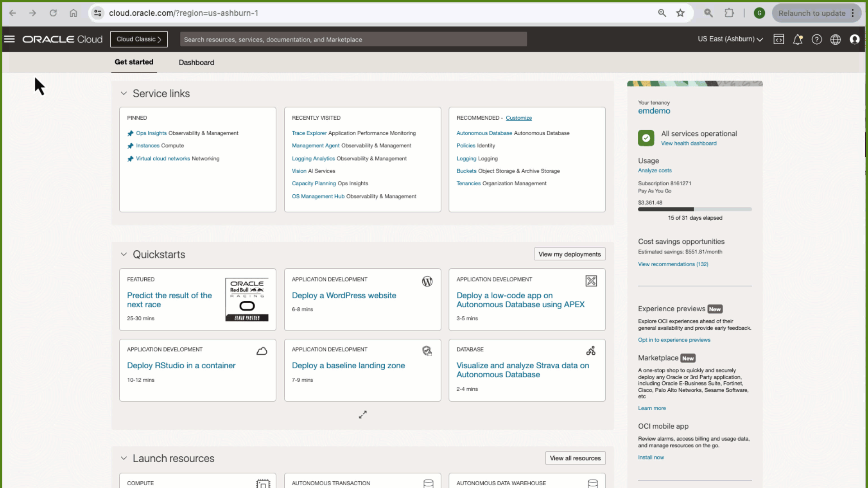
Task: Collapse the Quickstarts section
Action: coord(123,254)
